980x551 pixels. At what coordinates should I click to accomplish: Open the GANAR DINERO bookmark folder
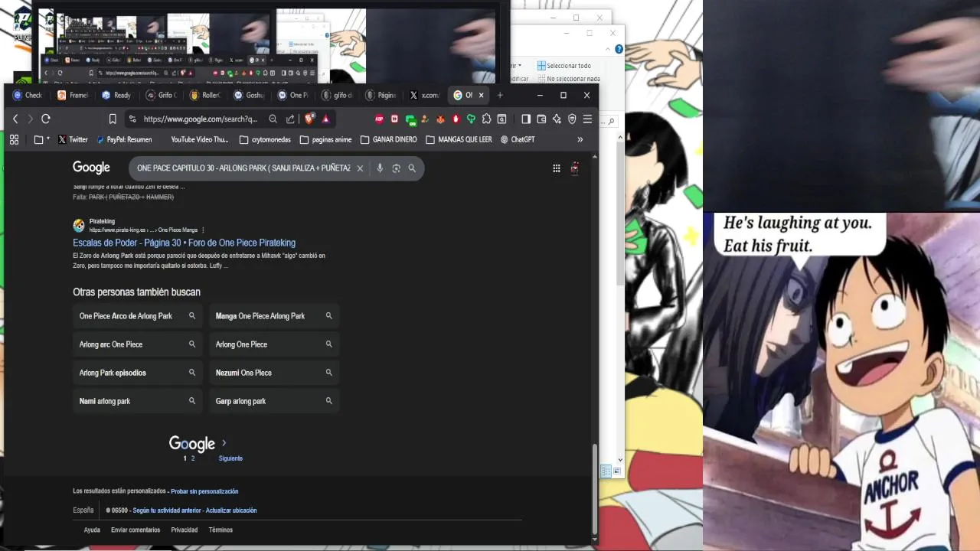[x=389, y=139]
